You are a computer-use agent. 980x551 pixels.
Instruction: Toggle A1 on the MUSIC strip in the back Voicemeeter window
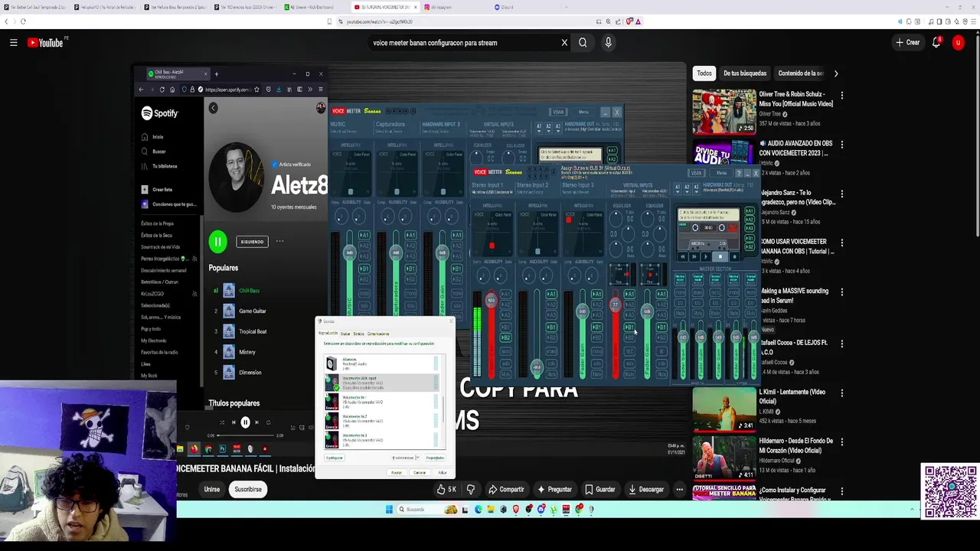click(x=364, y=235)
